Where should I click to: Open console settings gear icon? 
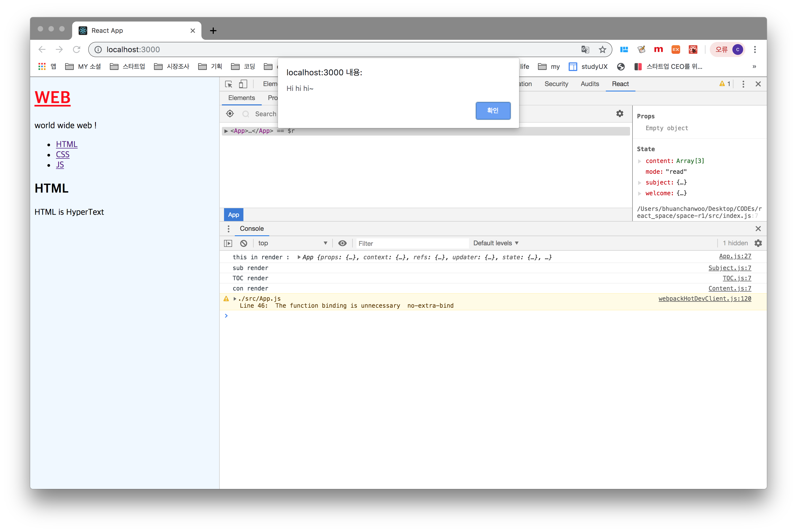(758, 243)
